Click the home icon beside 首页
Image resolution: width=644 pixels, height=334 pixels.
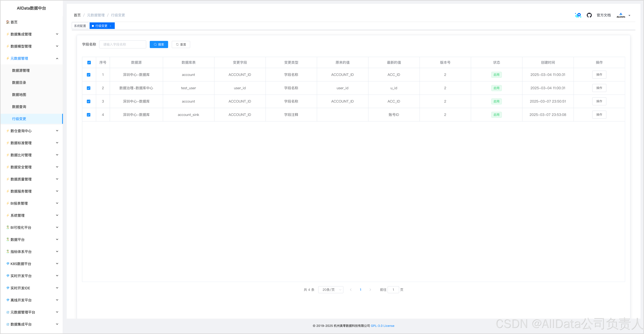8,22
